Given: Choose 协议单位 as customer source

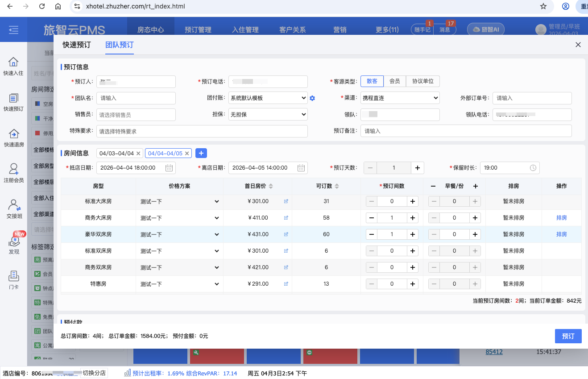Looking at the screenshot, I should (422, 81).
